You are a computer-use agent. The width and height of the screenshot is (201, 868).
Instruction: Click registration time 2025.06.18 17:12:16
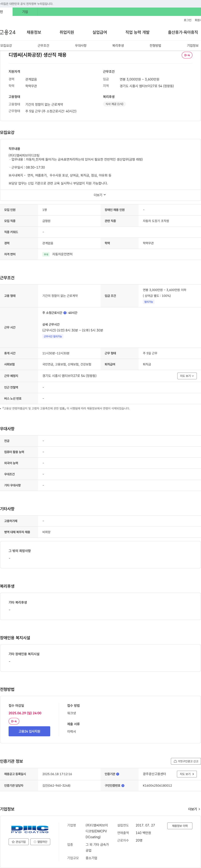click(57, 774)
